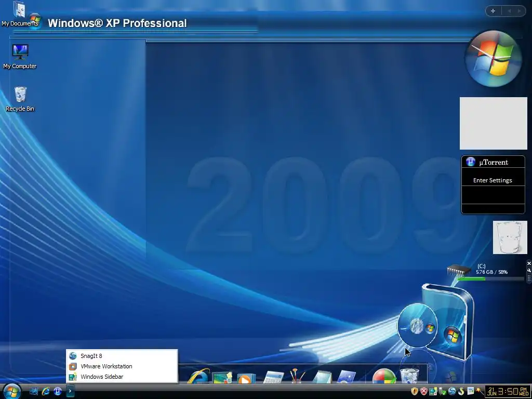532x399 pixels.
Task: Open the paint brushes dock icon
Action: (x=298, y=376)
